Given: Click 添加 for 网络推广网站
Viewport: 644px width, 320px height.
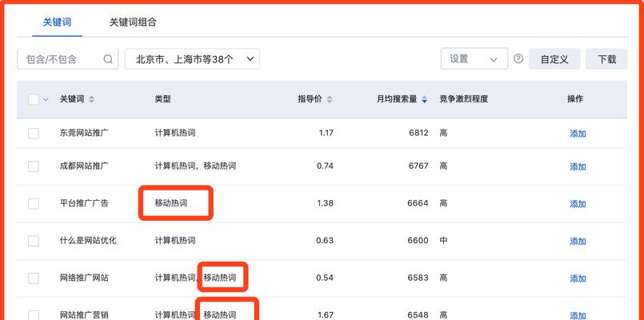Looking at the screenshot, I should pos(578,278).
